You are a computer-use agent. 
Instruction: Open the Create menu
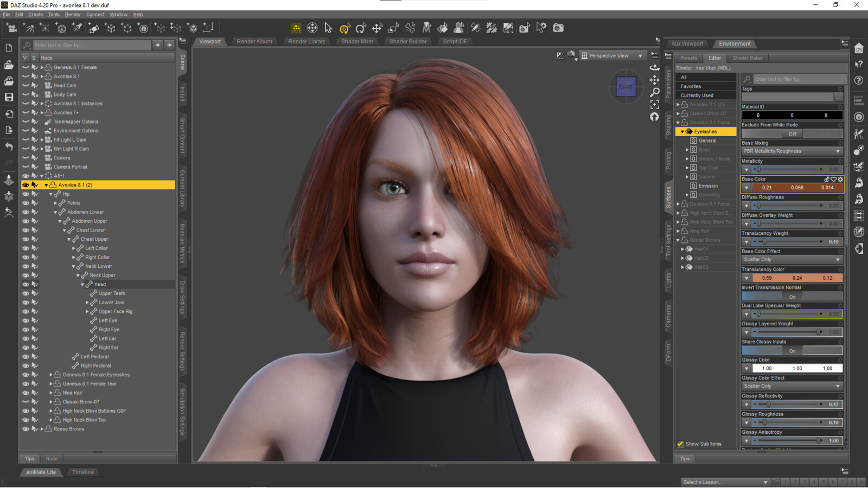tap(35, 15)
